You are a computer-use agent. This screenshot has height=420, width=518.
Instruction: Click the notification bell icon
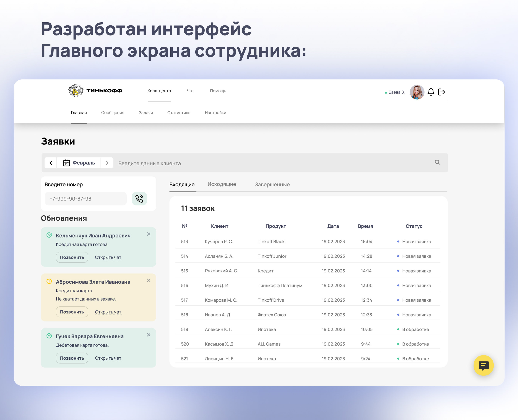pyautogui.click(x=431, y=92)
